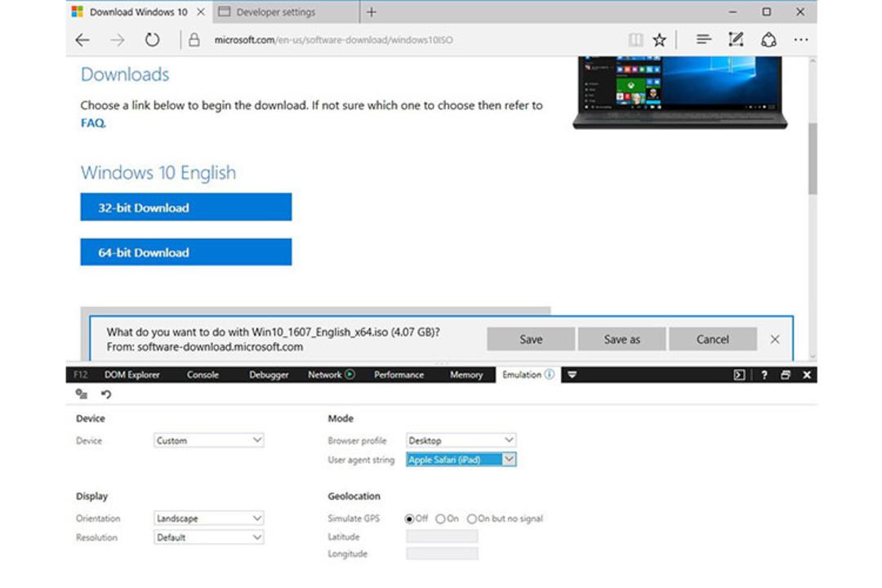Open Resolution dropdown showing Default
The image size is (882, 588).
click(x=209, y=537)
